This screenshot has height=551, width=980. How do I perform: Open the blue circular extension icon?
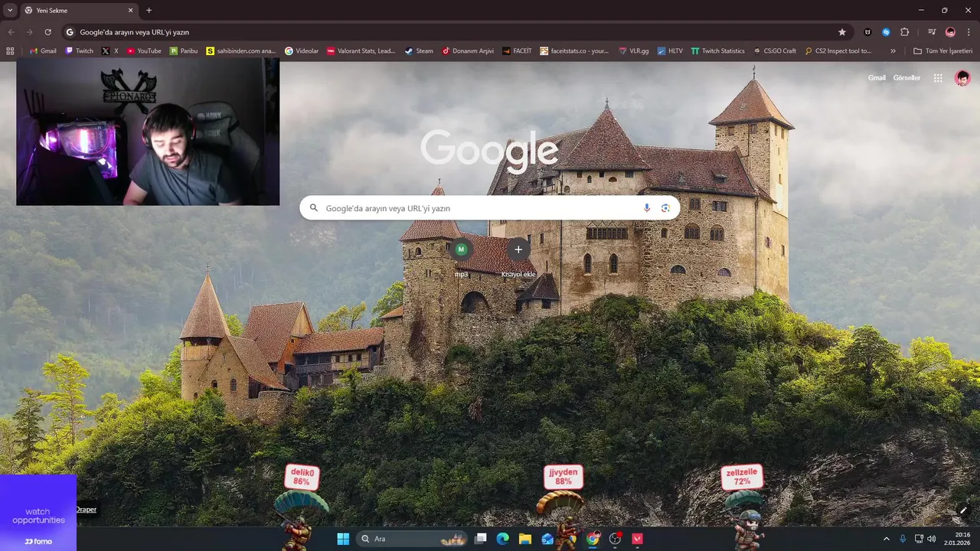pyautogui.click(x=886, y=32)
